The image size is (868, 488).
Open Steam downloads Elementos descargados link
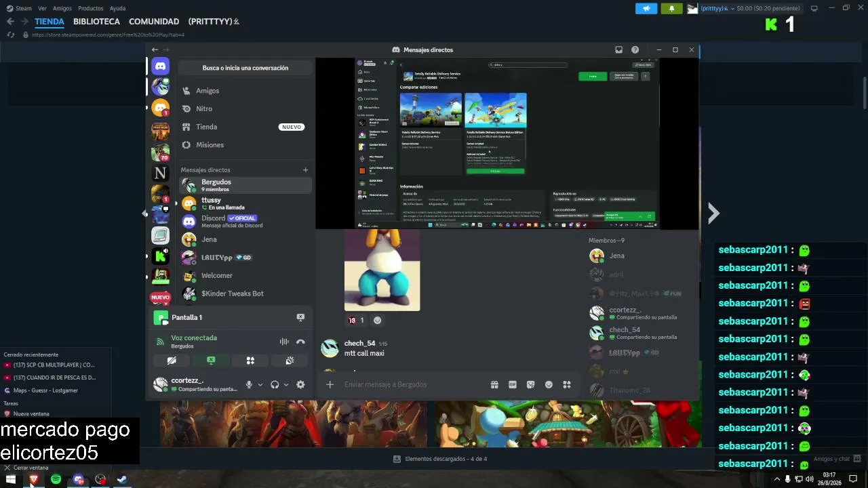pyautogui.click(x=440, y=459)
